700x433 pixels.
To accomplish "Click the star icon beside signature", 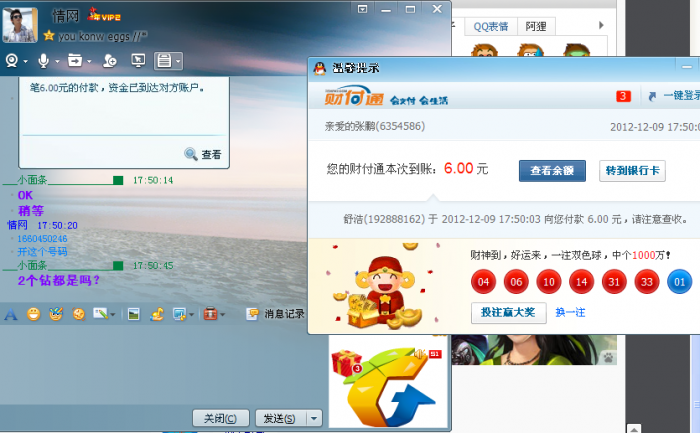I will [x=49, y=36].
